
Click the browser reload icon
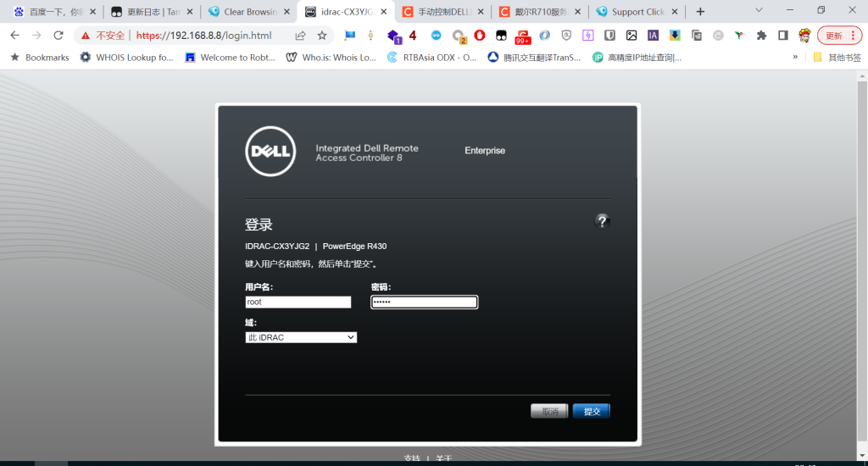[58, 36]
